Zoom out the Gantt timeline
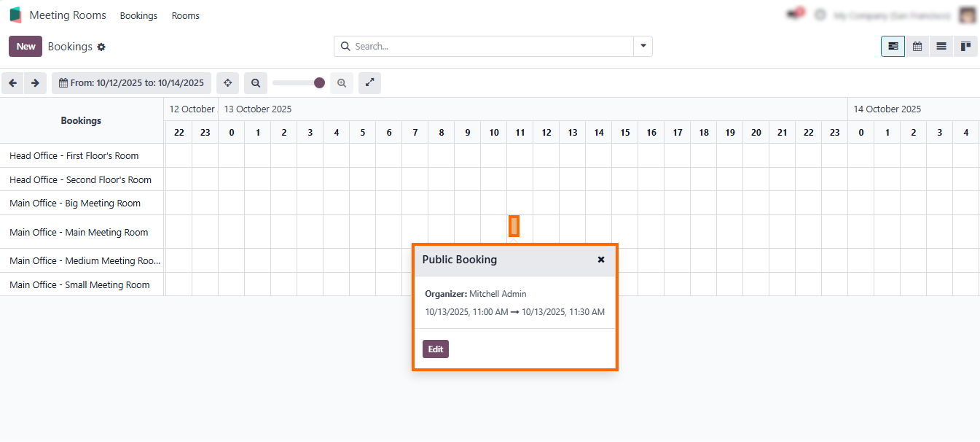The image size is (980, 442). click(x=256, y=83)
